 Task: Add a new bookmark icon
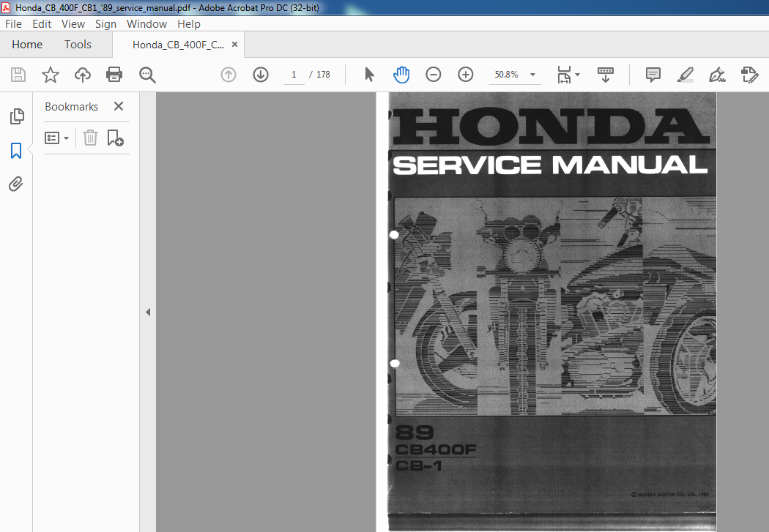coord(115,138)
